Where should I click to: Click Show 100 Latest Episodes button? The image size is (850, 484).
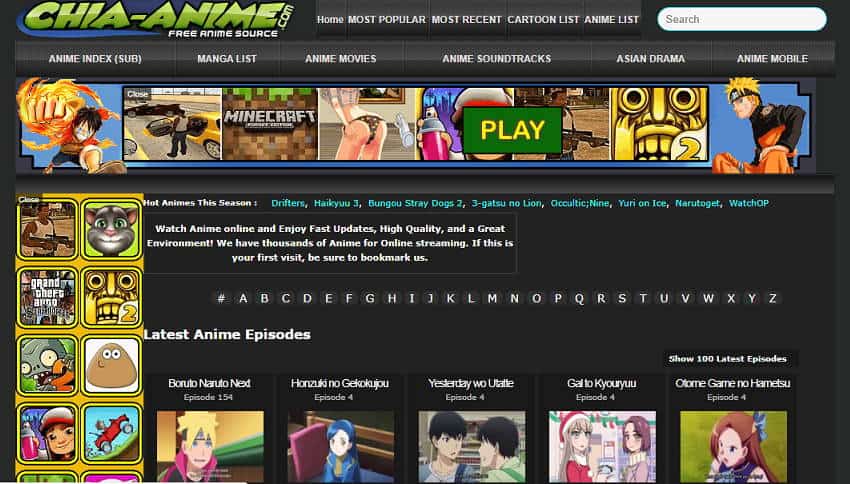(727, 358)
